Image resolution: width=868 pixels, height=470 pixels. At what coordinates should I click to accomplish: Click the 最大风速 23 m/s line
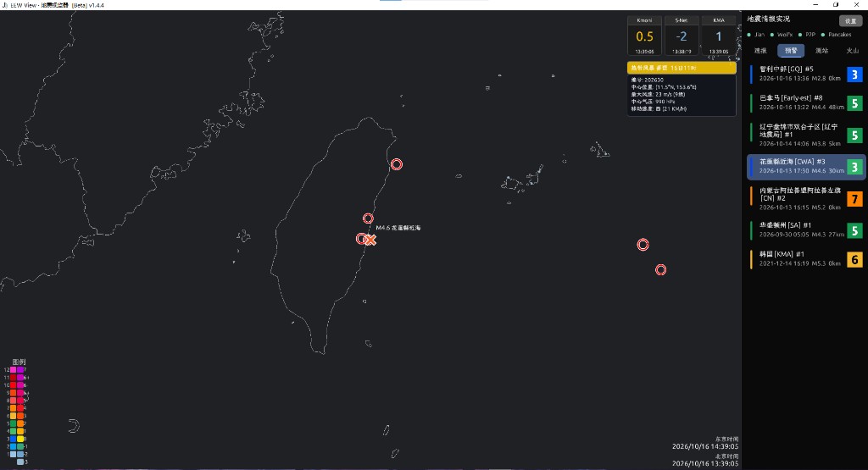click(658, 94)
